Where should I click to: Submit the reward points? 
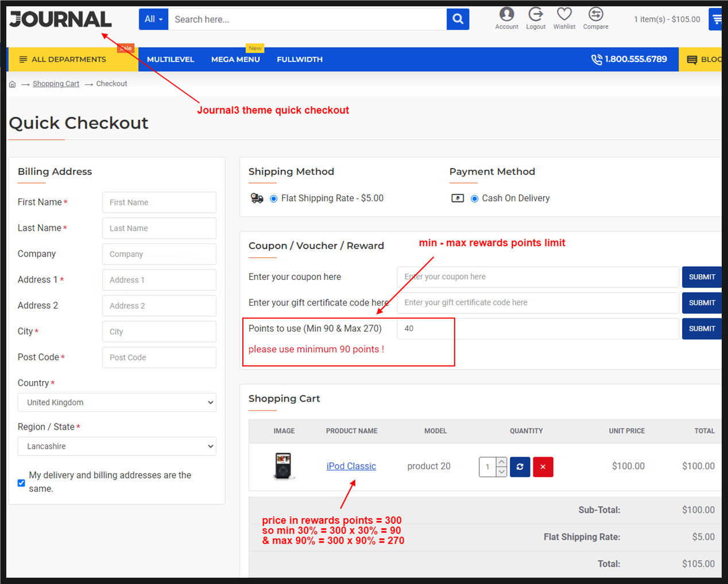tap(702, 329)
